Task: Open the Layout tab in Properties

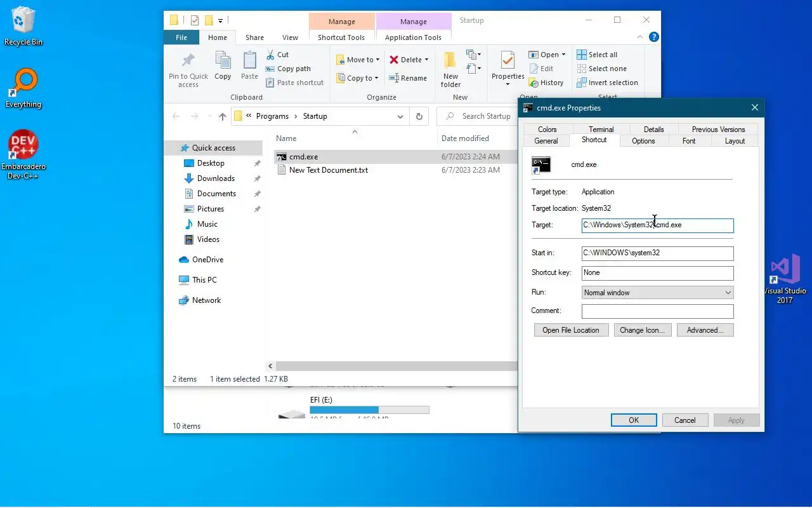Action: pyautogui.click(x=735, y=141)
